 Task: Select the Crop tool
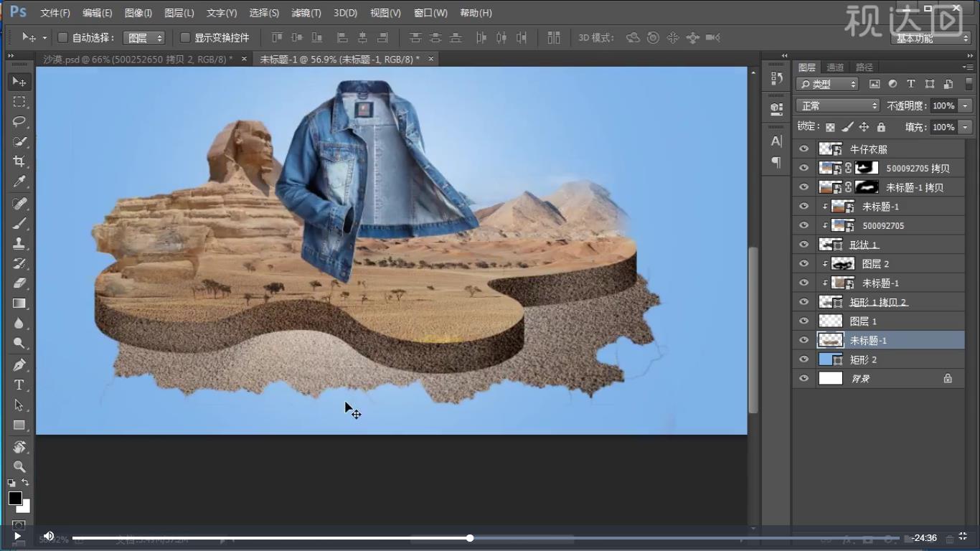19,161
